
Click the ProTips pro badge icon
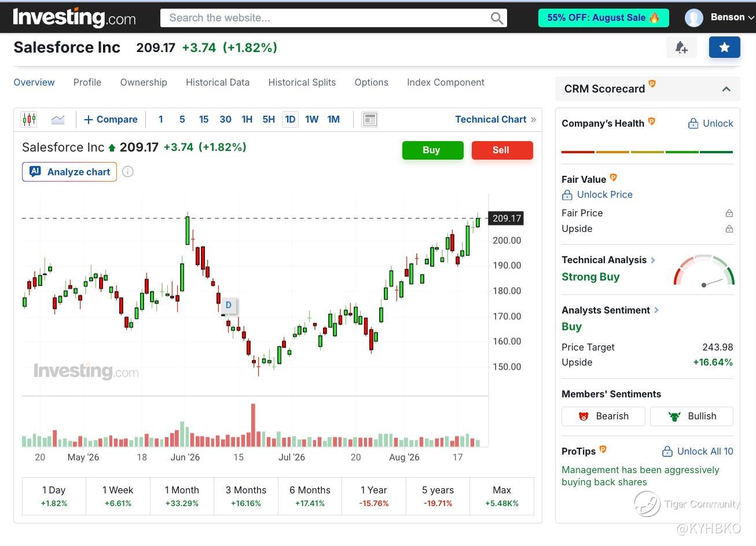coord(603,449)
